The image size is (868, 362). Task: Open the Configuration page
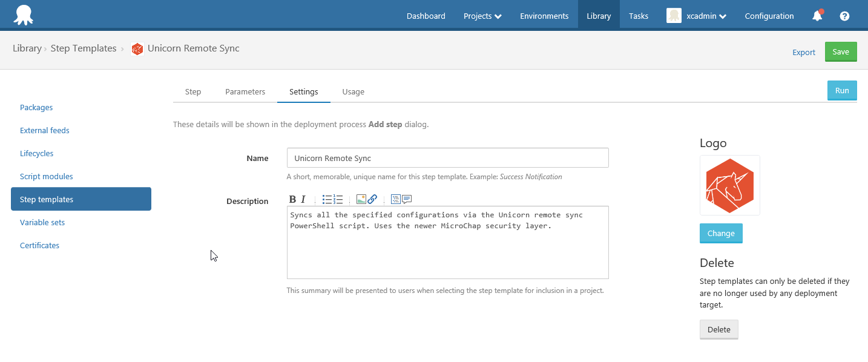point(769,16)
